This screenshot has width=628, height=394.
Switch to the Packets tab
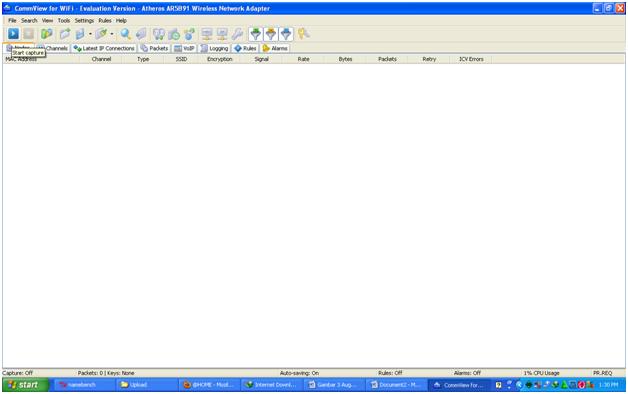pyautogui.click(x=154, y=48)
